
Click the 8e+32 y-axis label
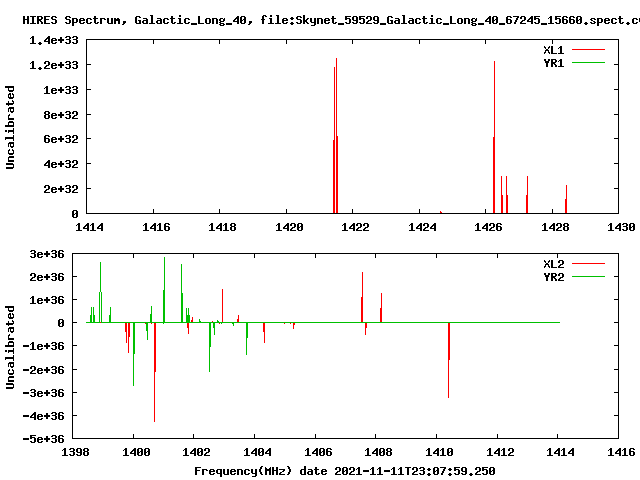(60, 115)
